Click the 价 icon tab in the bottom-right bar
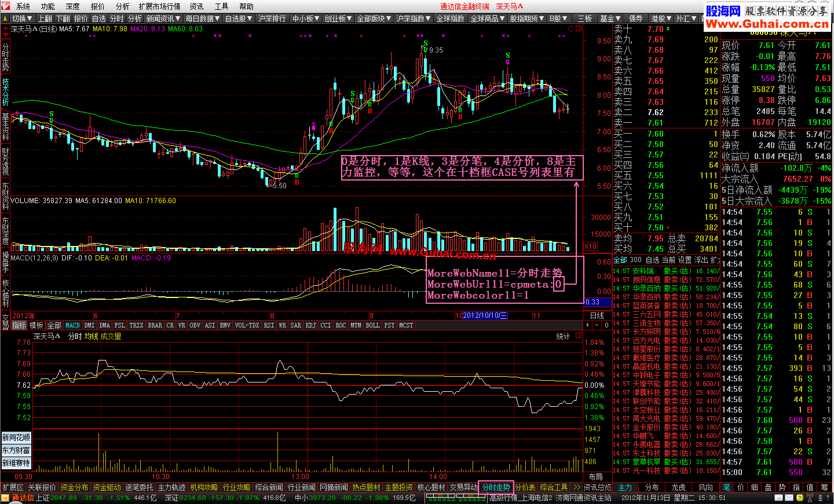 click(741, 487)
